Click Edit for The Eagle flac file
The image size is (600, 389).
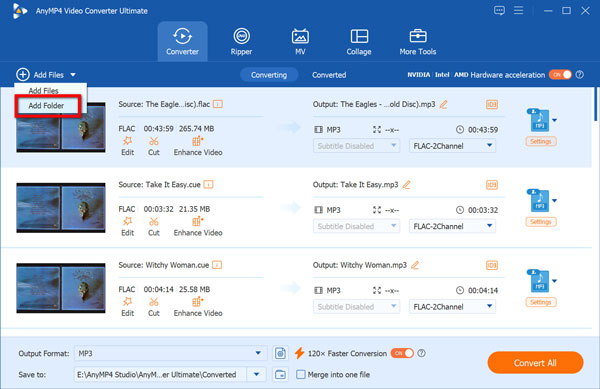click(x=127, y=146)
